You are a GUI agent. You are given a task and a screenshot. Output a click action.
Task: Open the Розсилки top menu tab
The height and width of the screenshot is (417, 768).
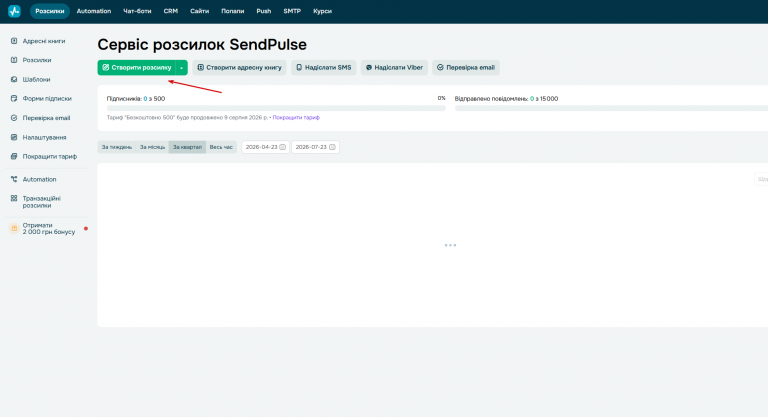click(x=49, y=11)
